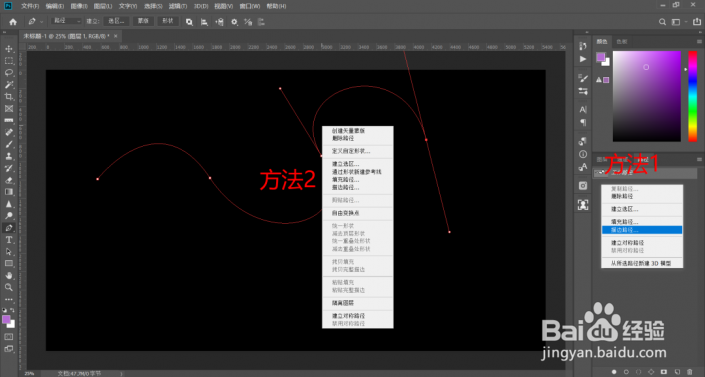Choose 从所选路径新建 3D 模型 menu item

[642, 263]
